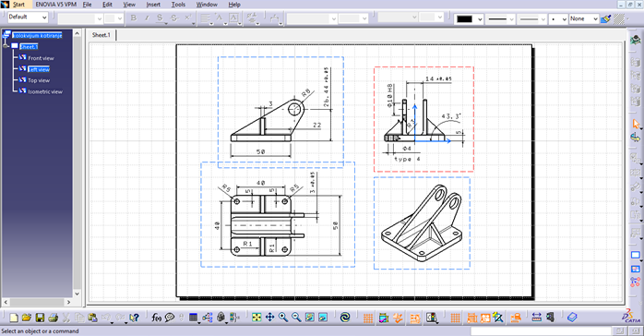Open the yellow folder Open icon
The height and width of the screenshot is (336, 644).
27,318
